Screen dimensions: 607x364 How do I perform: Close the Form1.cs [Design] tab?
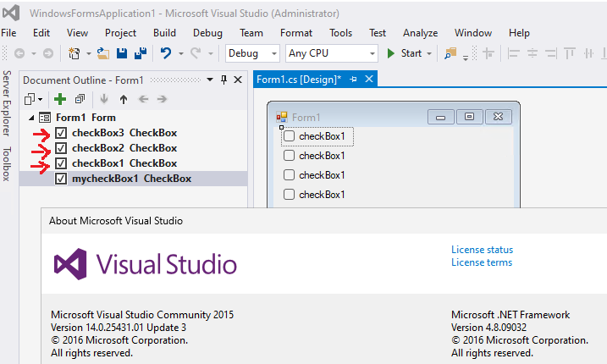point(369,79)
